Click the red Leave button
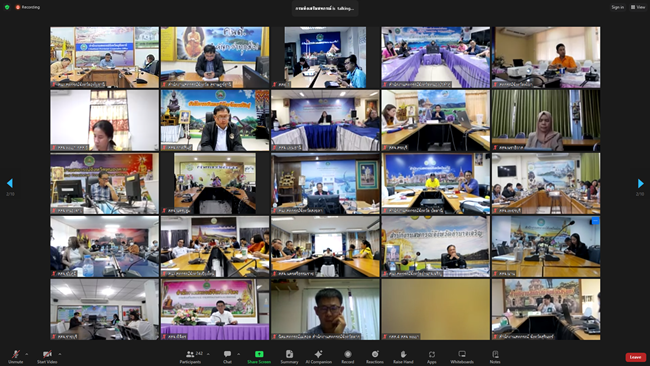Viewport: 650px width, 366px height. [x=635, y=357]
